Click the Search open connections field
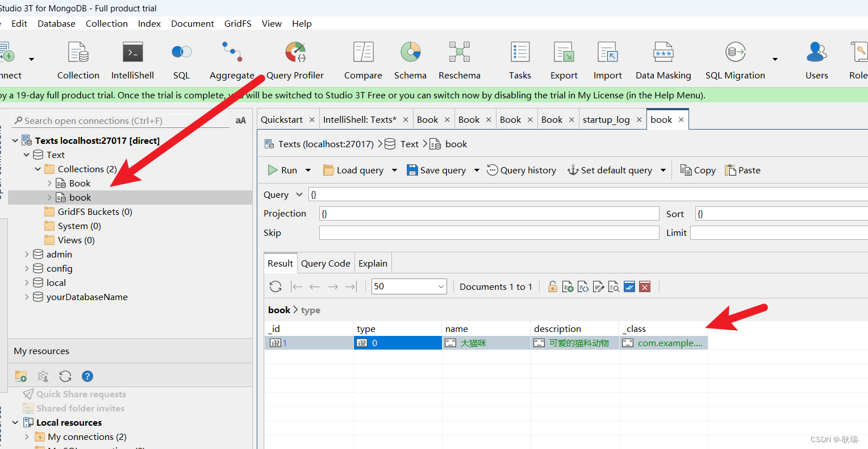Screen dimensions: 868x449 click(x=122, y=120)
